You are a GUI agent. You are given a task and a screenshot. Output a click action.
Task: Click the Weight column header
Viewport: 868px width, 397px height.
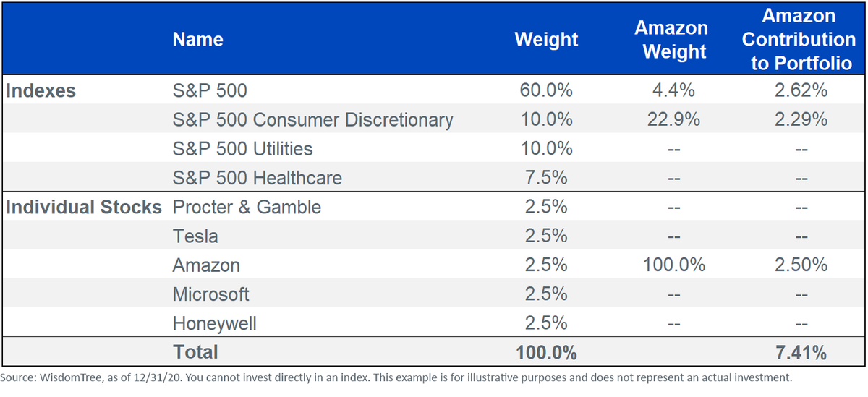pyautogui.click(x=546, y=39)
